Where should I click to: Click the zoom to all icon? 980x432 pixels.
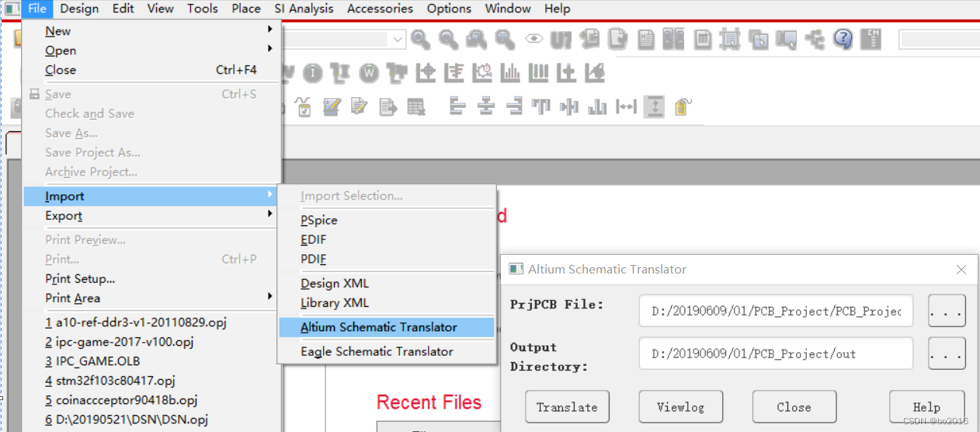pos(505,40)
